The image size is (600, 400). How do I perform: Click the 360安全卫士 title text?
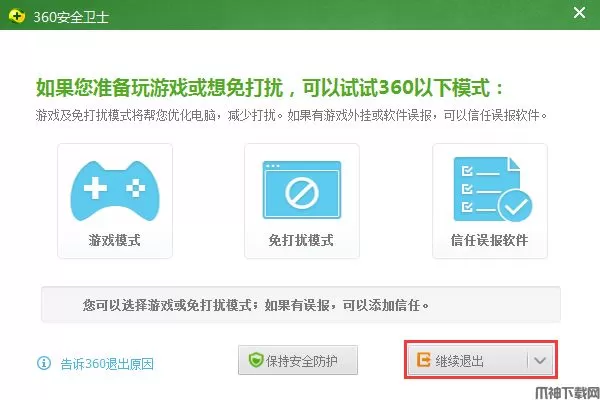coord(71,17)
